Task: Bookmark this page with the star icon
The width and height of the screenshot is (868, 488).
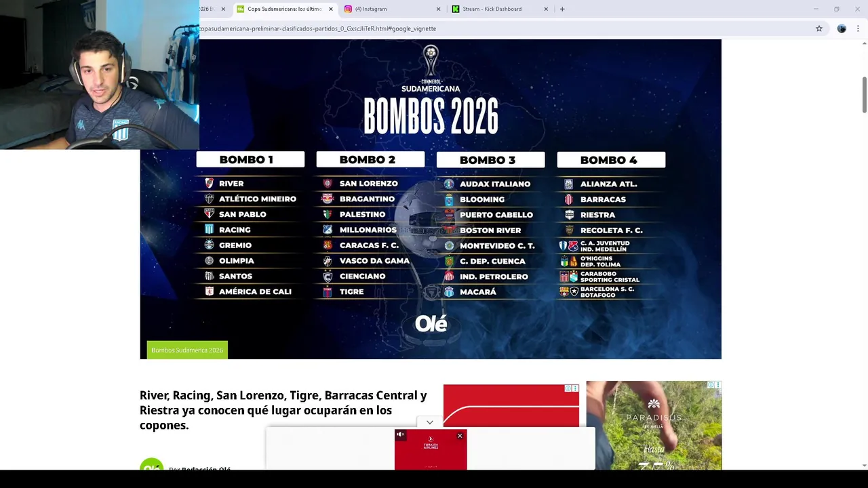Action: coord(819,28)
